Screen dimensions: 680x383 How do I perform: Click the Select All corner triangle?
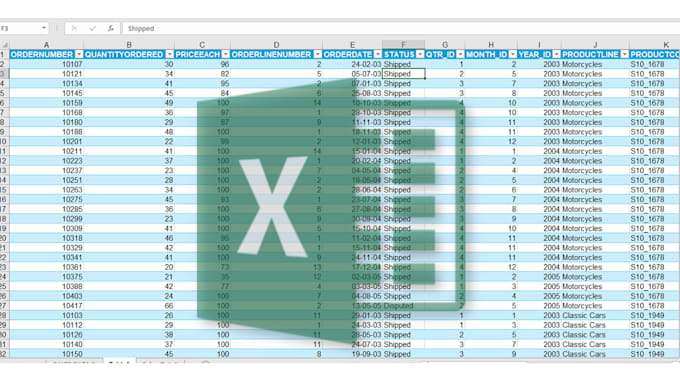[x=5, y=45]
